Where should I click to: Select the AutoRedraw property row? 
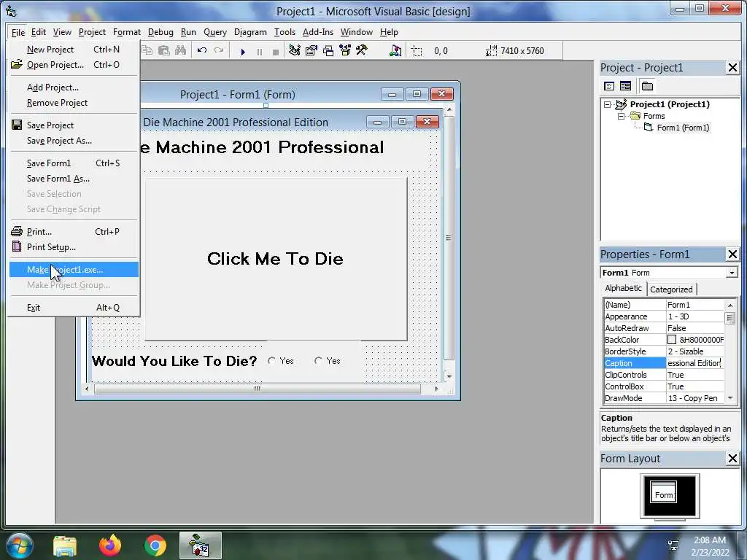click(x=664, y=328)
